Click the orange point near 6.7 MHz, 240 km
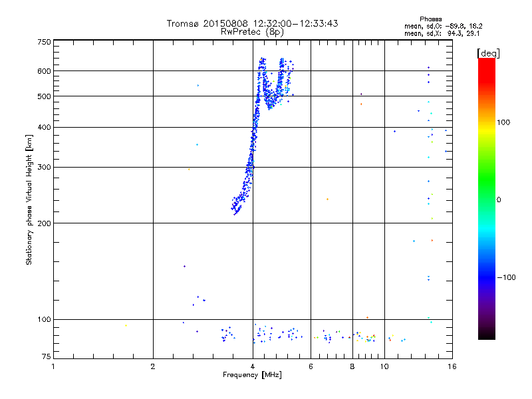This screenshot has height=399, width=532. pos(327,199)
